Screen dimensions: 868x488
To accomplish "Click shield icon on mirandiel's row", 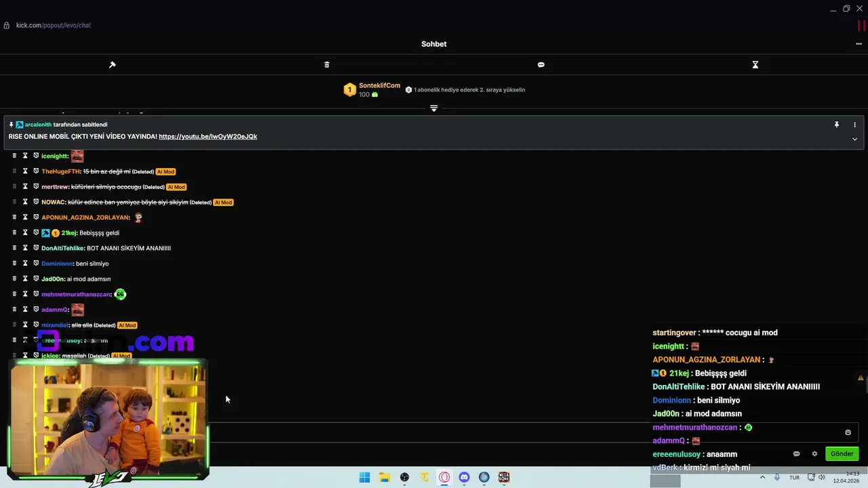I will [x=36, y=325].
